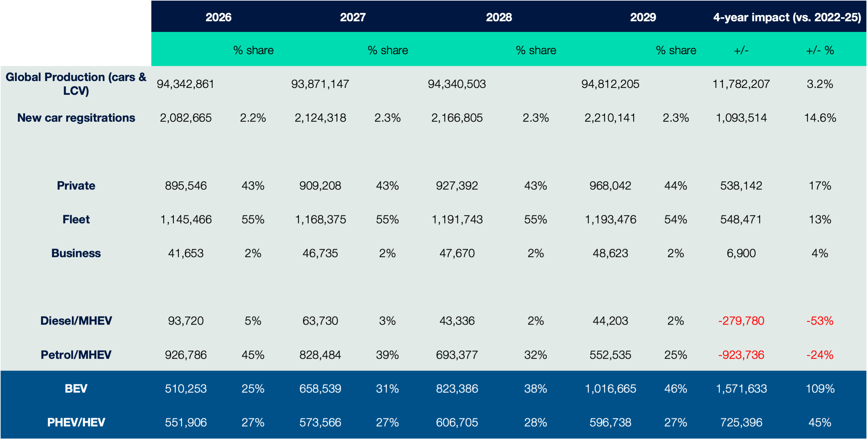Select the Global Production row label
Screen dimensions: 868x440
pos(76,84)
